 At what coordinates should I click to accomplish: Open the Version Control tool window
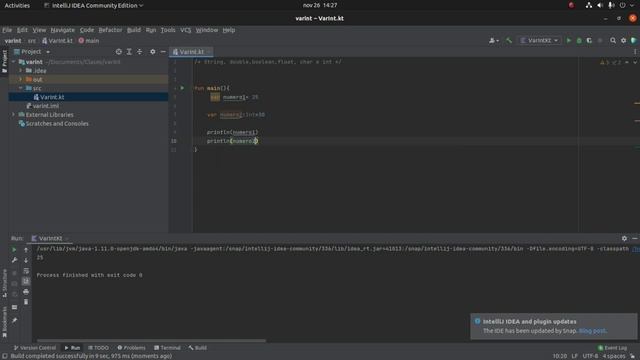tap(35, 348)
